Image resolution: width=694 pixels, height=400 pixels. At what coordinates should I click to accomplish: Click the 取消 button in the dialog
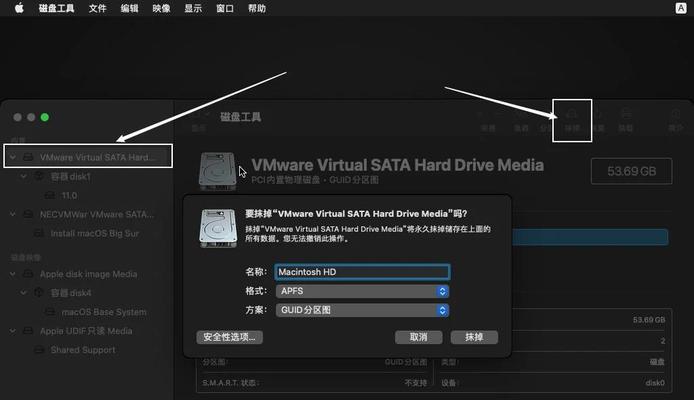pyautogui.click(x=418, y=337)
